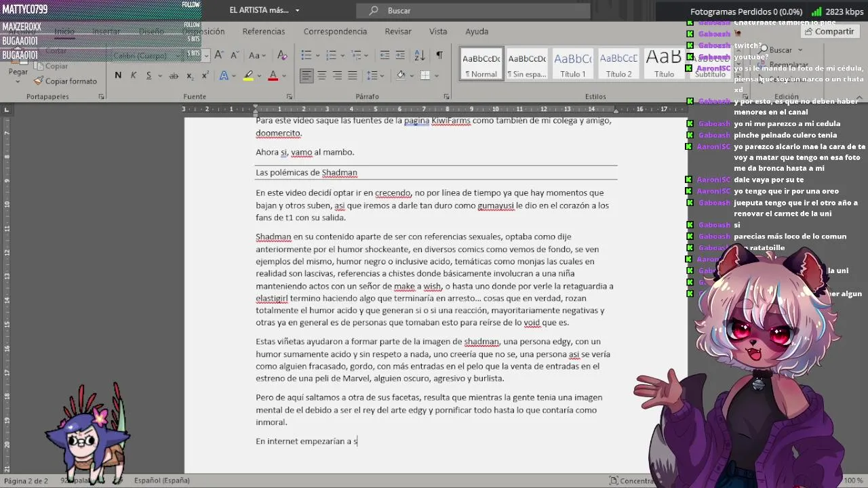The image size is (868, 488).
Task: Open the borders dropdown arrow
Action: 435,75
